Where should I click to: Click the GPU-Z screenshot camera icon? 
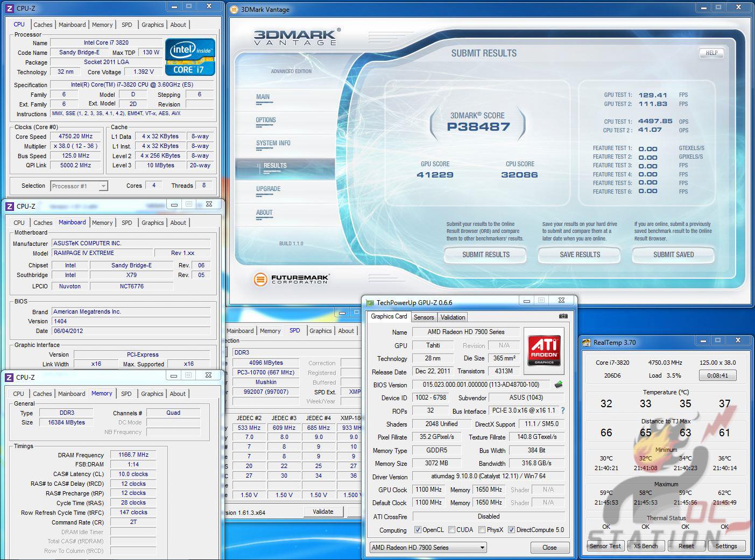pos(563,316)
